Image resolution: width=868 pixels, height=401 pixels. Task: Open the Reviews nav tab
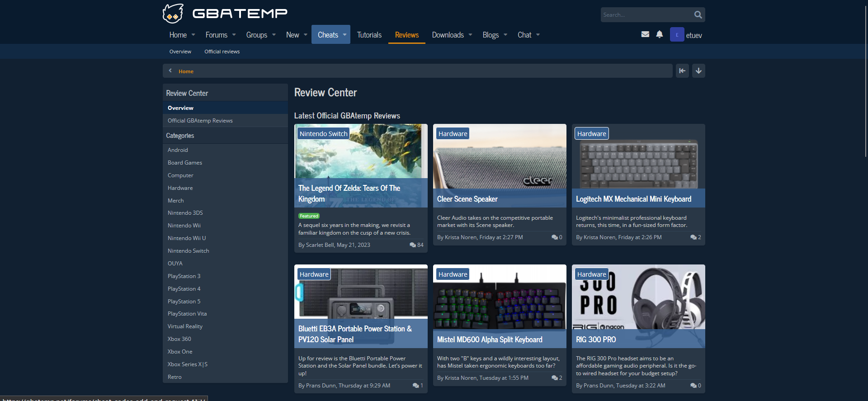pyautogui.click(x=407, y=35)
